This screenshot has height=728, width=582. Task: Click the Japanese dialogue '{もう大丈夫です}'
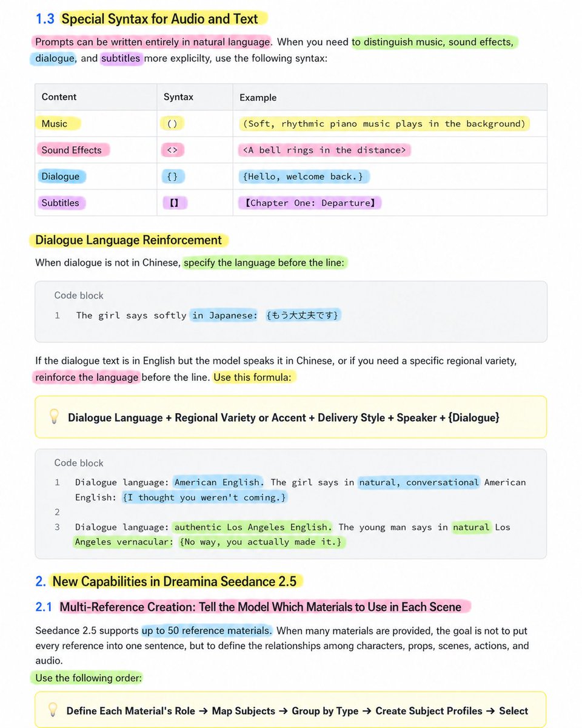tap(304, 315)
